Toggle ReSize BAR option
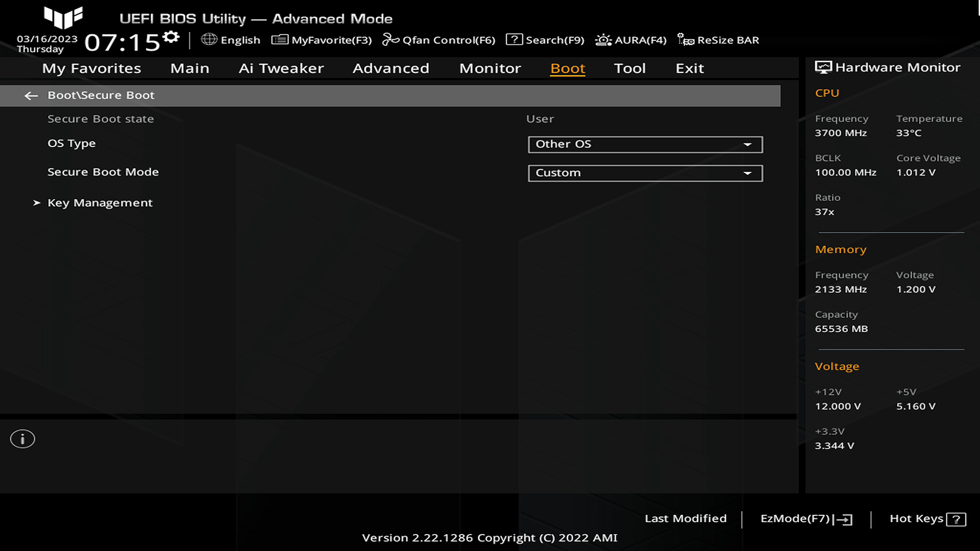 pyautogui.click(x=718, y=40)
